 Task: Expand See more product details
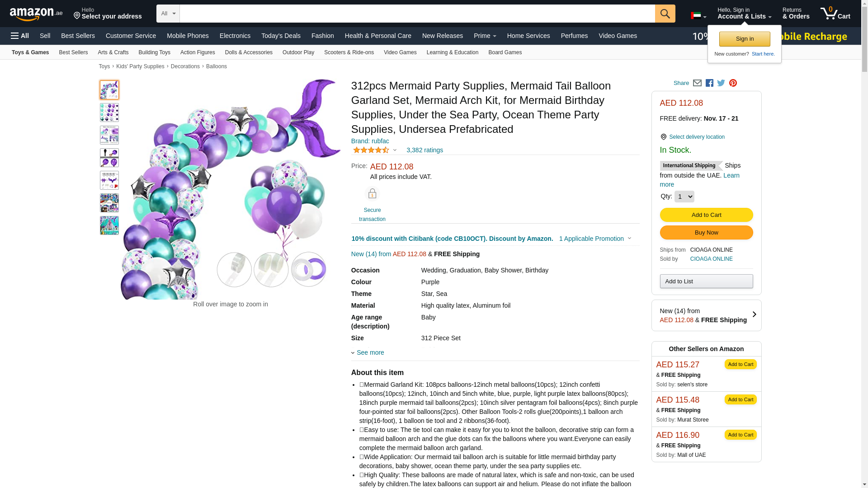(370, 352)
